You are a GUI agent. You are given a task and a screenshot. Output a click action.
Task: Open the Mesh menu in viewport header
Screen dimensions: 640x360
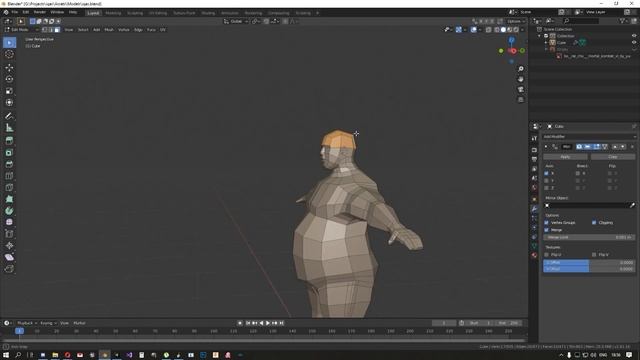(x=109, y=30)
